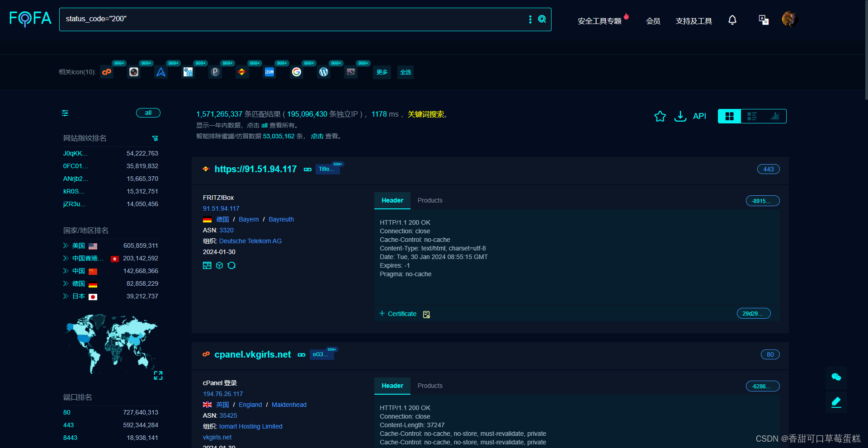Open the feedback edit floating button
This screenshot has width=868, height=448.
tap(836, 402)
